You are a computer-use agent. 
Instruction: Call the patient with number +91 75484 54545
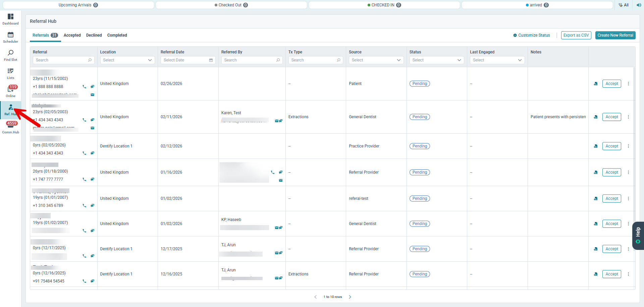pos(84,281)
